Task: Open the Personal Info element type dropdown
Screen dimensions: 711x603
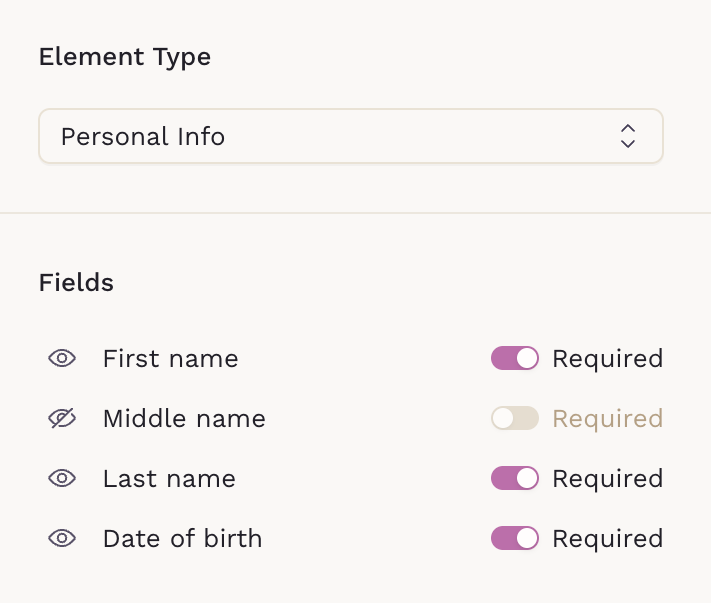Action: tap(350, 136)
